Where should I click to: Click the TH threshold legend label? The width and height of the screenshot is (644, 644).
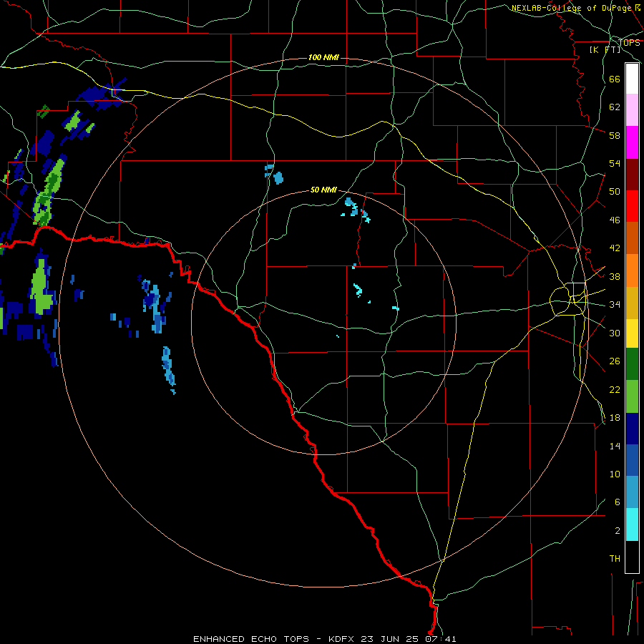pyautogui.click(x=615, y=559)
